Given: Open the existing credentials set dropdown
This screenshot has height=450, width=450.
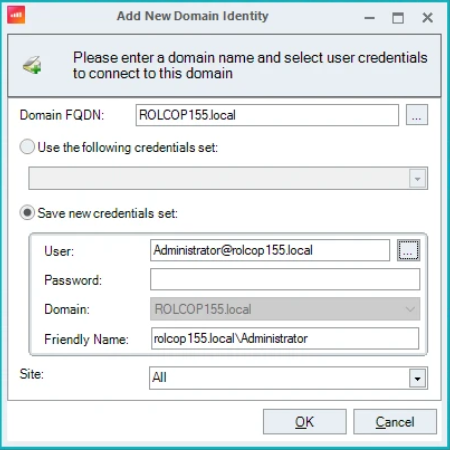Looking at the screenshot, I should (417, 179).
